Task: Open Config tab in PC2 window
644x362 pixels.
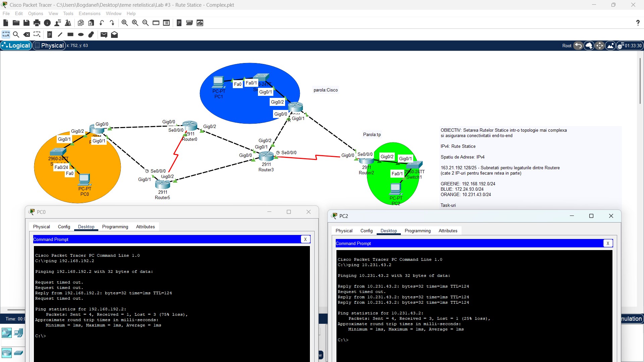Action: (367, 231)
